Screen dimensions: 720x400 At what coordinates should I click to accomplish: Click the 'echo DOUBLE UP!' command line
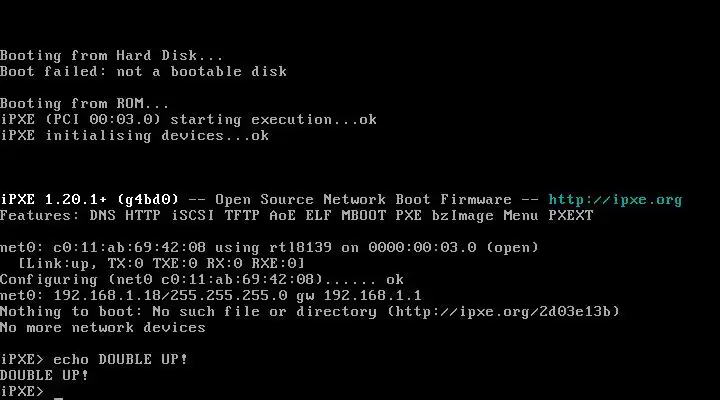[94, 359]
